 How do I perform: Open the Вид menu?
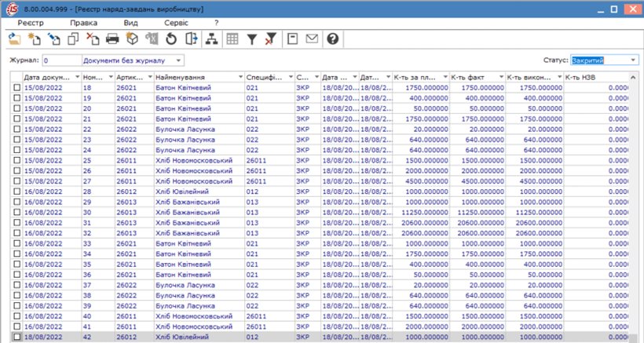[x=130, y=23]
